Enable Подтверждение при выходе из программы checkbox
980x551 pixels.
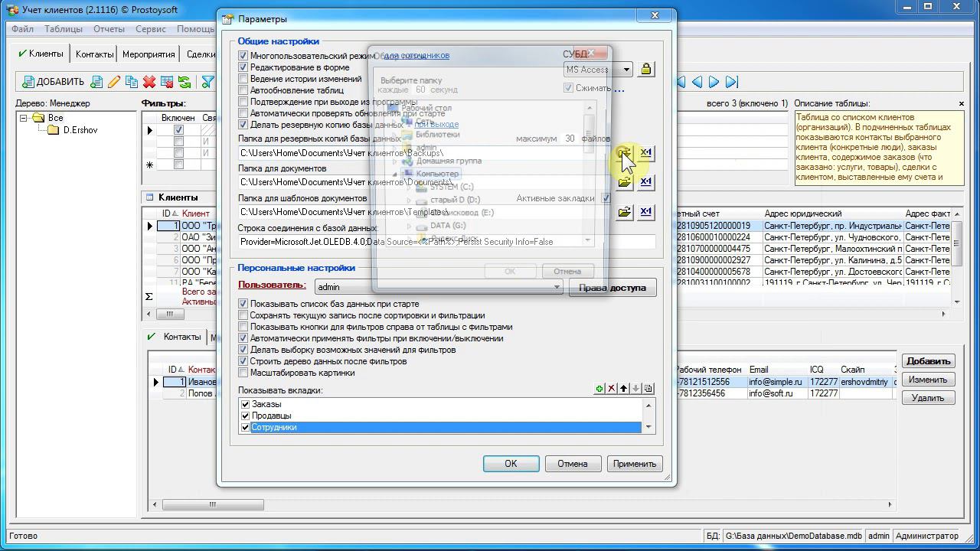[x=243, y=102]
